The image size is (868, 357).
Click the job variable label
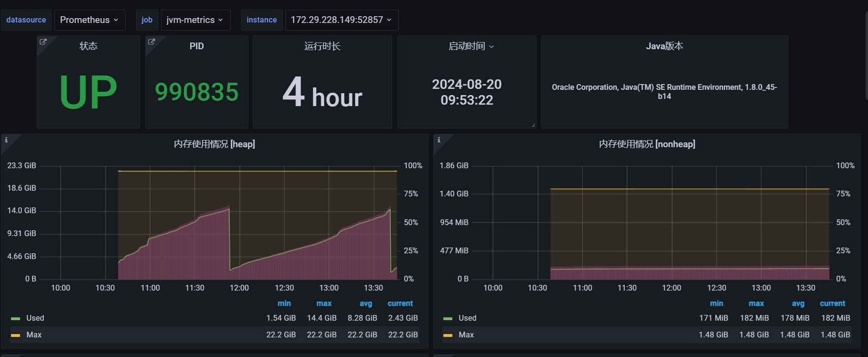[x=147, y=20]
